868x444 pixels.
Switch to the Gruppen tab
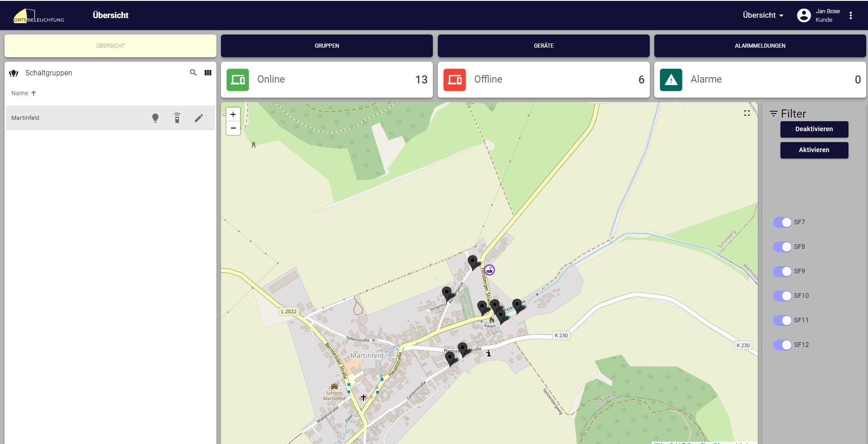pyautogui.click(x=327, y=46)
